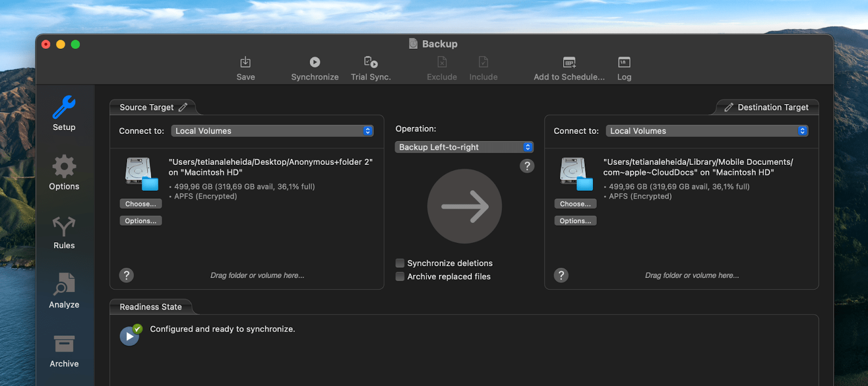Click source path "Anonymous+folder 2" text

pyautogui.click(x=330, y=162)
